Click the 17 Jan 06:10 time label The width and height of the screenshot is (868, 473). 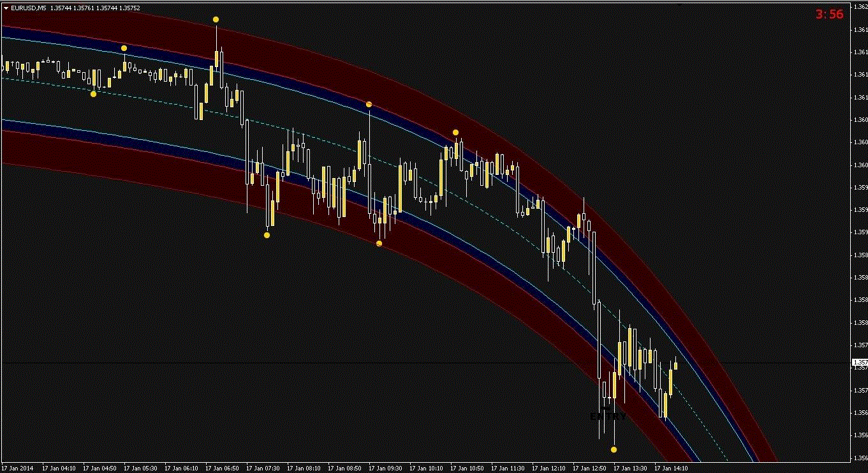[181, 468]
